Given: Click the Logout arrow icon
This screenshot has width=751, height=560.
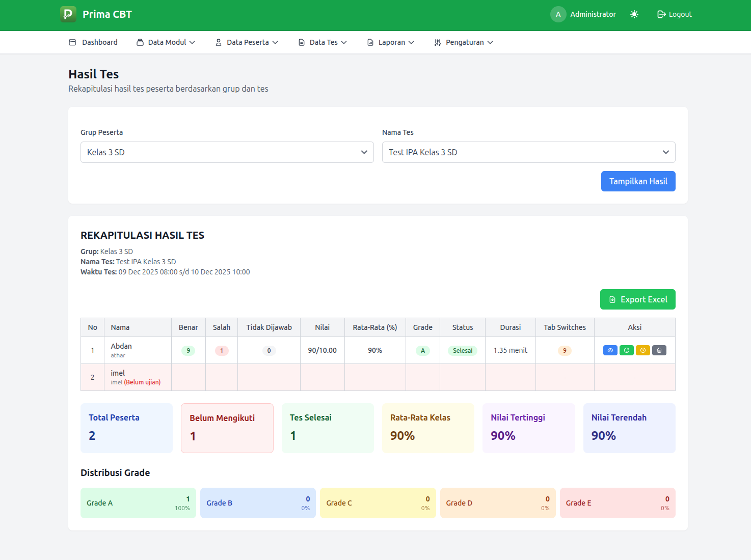Looking at the screenshot, I should (660, 14).
